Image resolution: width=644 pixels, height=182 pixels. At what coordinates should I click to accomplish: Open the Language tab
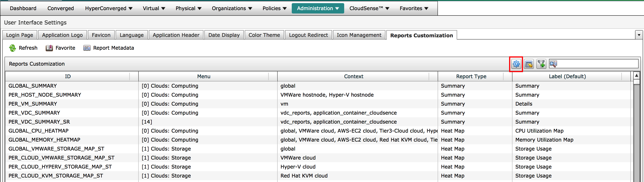(x=132, y=35)
